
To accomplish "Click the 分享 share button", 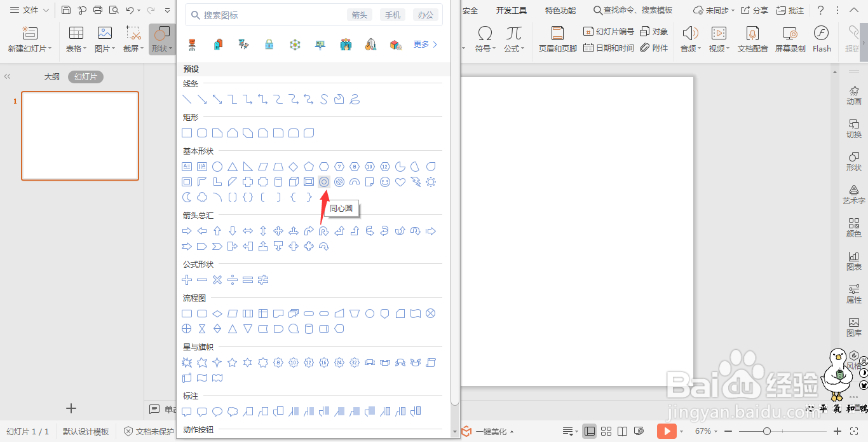I will pyautogui.click(x=754, y=10).
